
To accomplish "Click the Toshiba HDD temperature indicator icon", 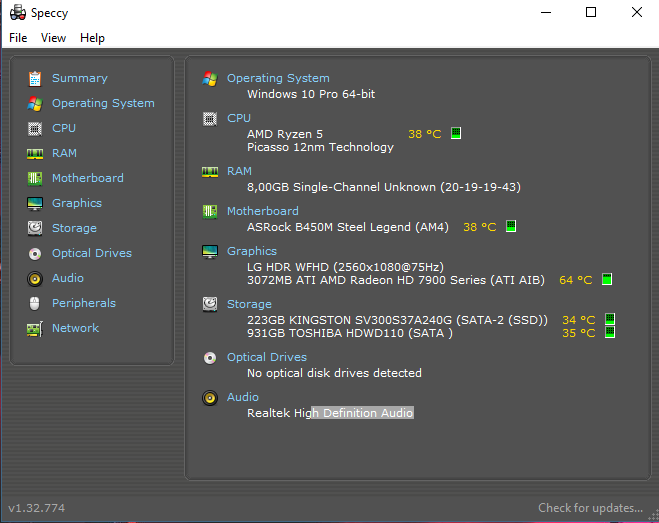I will tap(610, 332).
